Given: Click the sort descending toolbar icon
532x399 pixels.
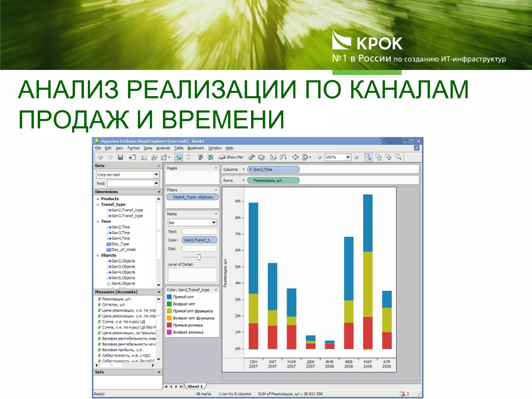Looking at the screenshot, I should [x=283, y=157].
